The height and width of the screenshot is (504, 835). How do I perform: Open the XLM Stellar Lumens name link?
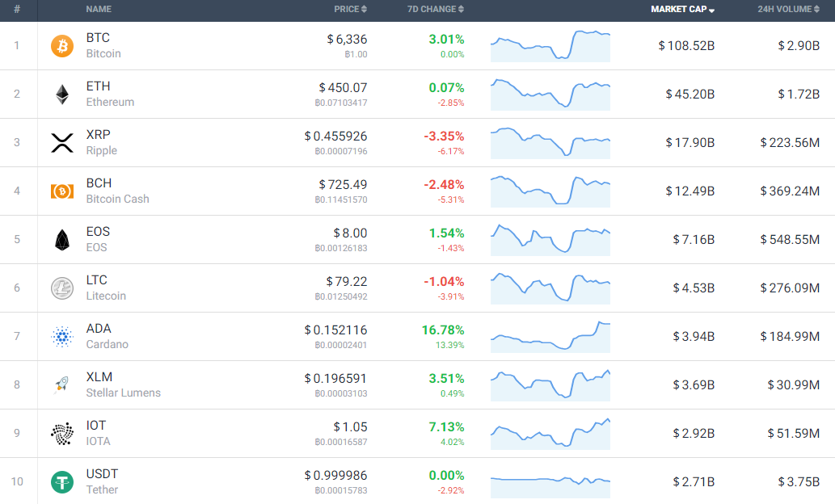(123, 384)
